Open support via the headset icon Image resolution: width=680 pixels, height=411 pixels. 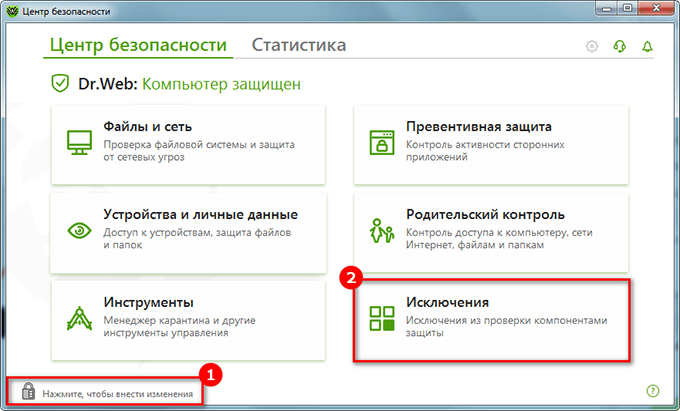620,46
